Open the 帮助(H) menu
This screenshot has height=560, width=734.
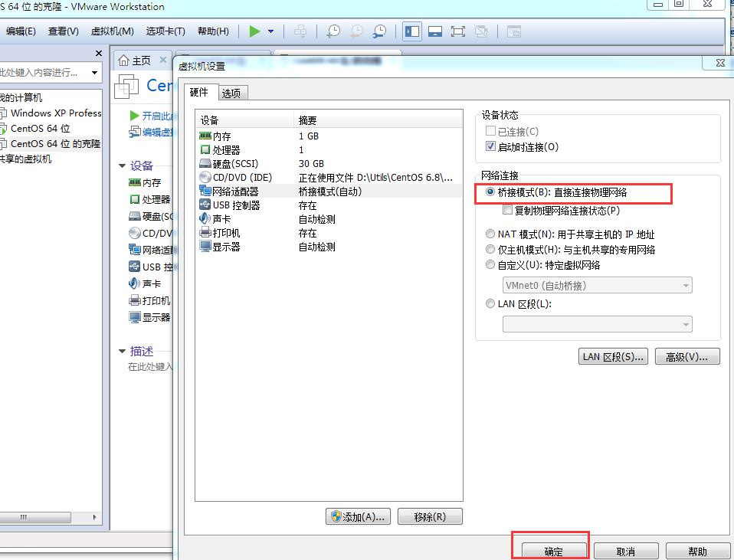213,31
